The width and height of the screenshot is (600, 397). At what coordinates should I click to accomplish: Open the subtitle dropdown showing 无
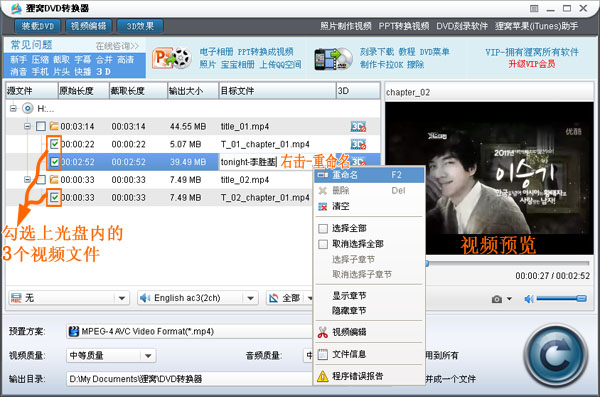point(69,298)
